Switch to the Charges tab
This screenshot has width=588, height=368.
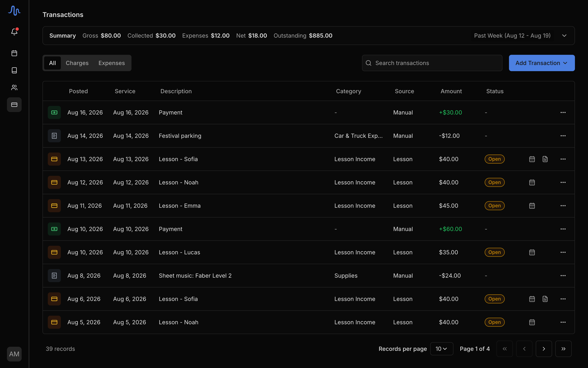77,63
